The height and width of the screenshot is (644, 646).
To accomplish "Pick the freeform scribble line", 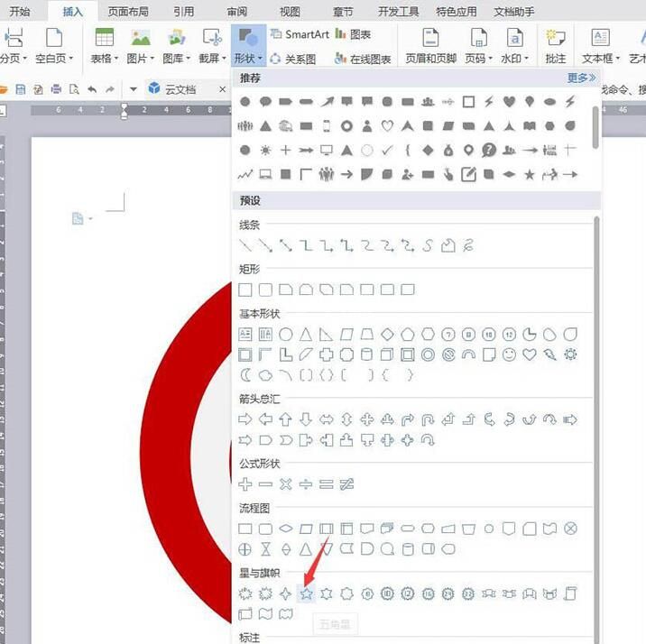I will pos(468,246).
